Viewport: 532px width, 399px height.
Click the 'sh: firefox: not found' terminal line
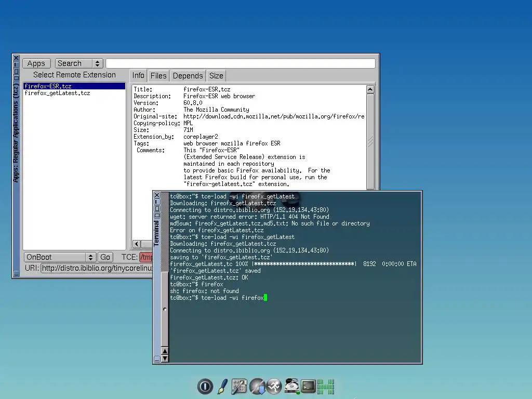pos(204,291)
